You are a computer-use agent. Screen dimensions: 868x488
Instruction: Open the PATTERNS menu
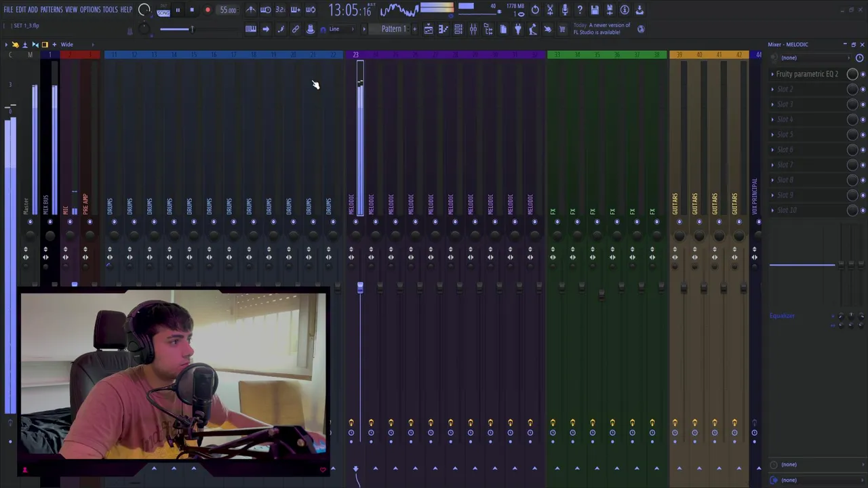click(52, 9)
